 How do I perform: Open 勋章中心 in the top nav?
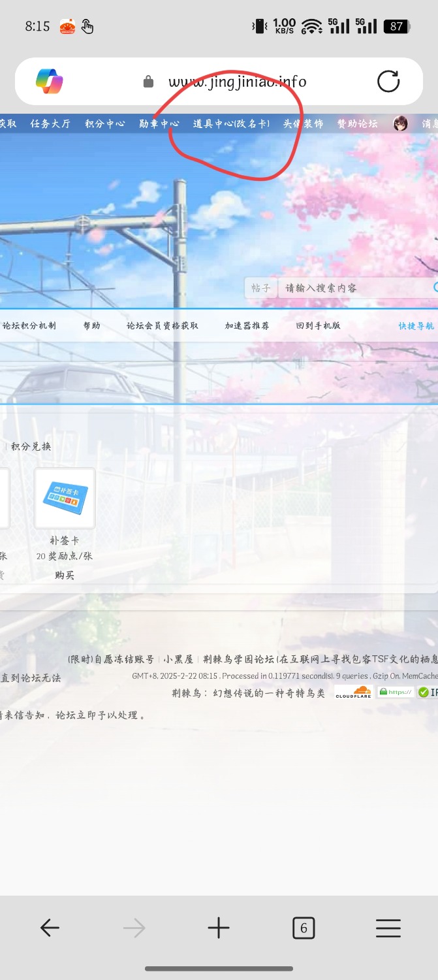pos(159,123)
